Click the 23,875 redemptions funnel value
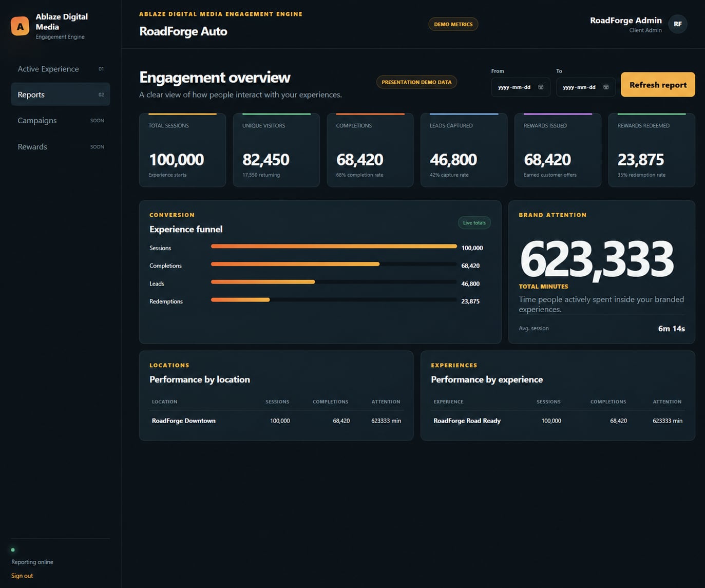The height and width of the screenshot is (588, 705). (x=470, y=301)
